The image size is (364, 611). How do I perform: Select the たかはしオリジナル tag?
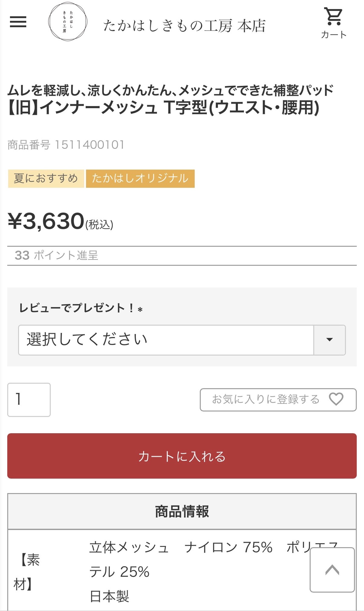[x=140, y=178]
